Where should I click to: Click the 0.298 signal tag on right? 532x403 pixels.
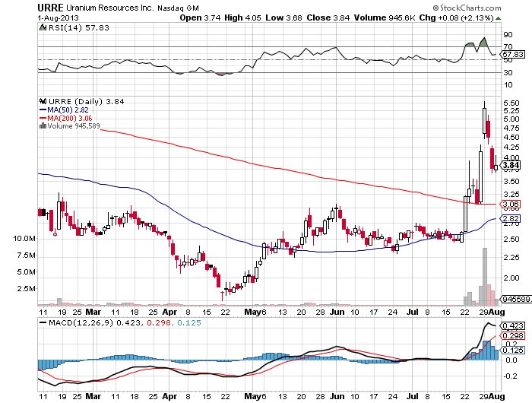[513, 336]
